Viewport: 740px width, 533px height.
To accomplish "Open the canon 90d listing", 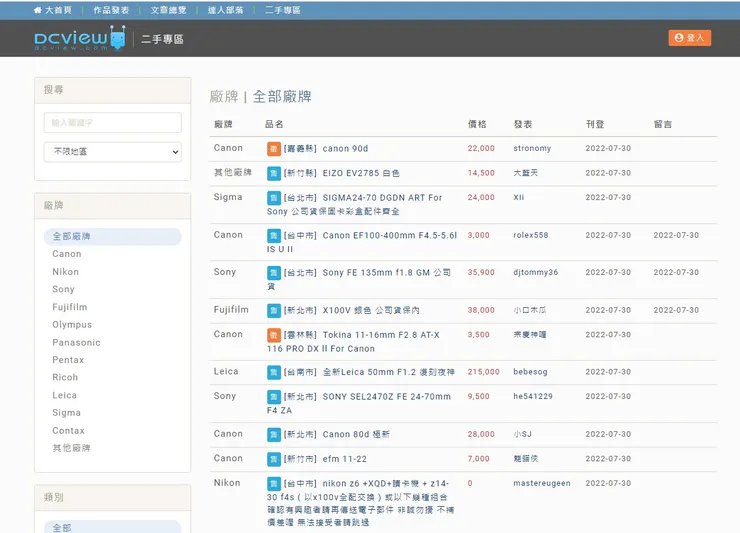I will tap(345, 149).
